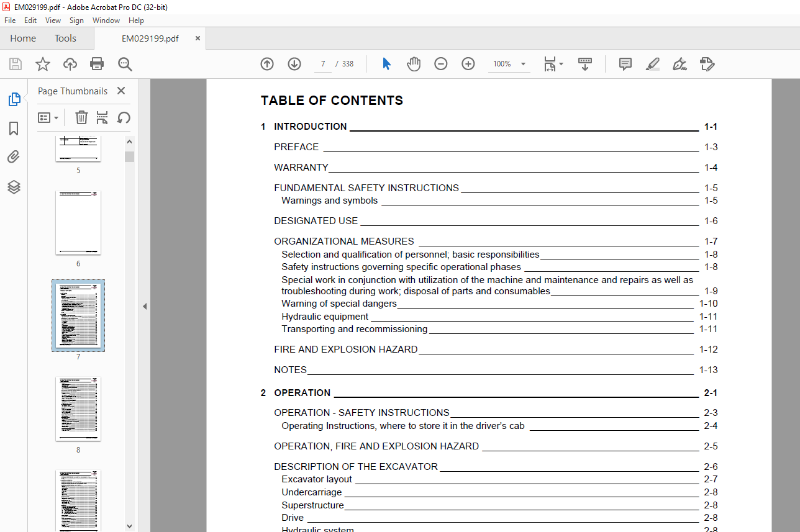
Task: Switch to the Tools tab
Action: point(65,38)
